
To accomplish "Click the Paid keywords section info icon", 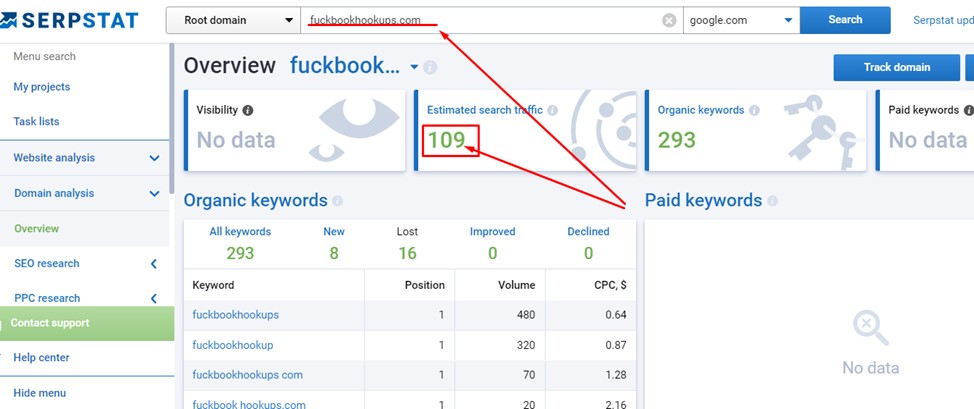I will [772, 201].
